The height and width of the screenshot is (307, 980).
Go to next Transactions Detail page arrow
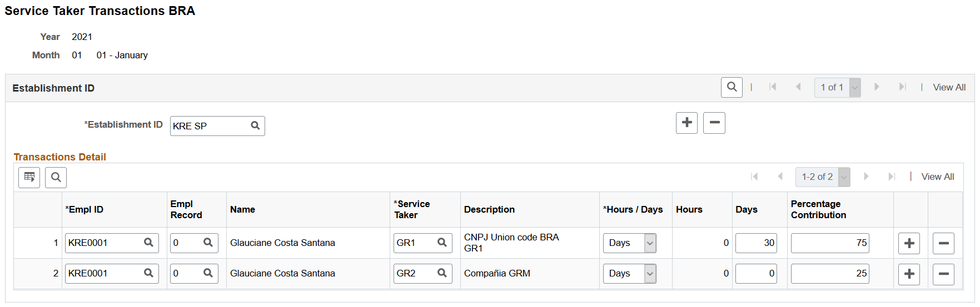coord(866,177)
